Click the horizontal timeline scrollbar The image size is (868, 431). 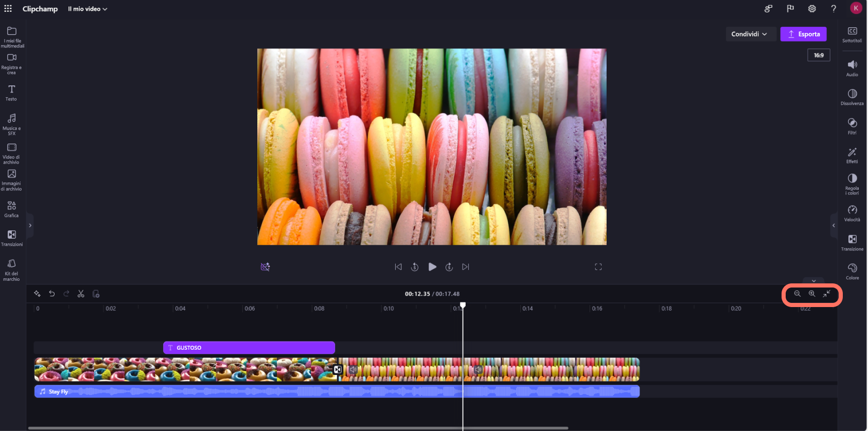coord(298,428)
